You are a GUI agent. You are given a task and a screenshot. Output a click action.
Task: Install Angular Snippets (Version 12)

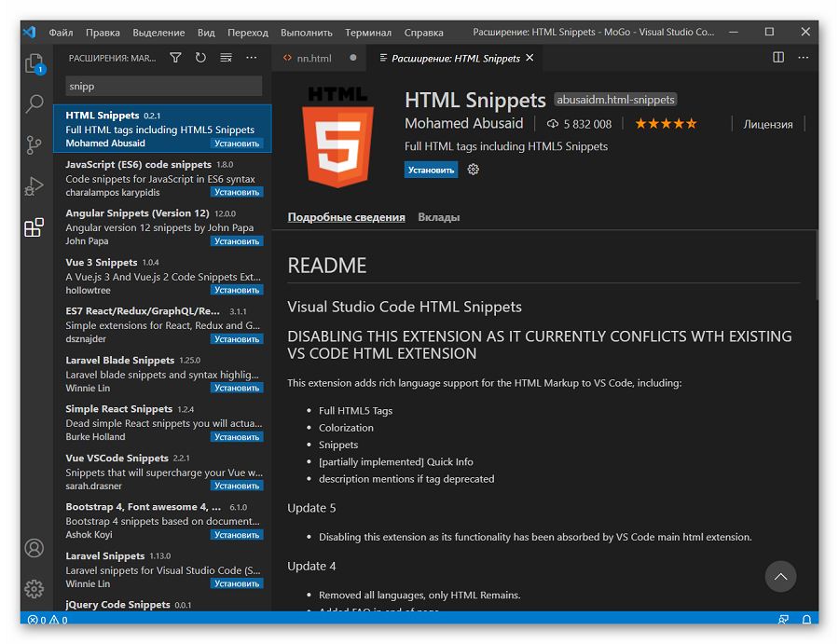pos(237,241)
